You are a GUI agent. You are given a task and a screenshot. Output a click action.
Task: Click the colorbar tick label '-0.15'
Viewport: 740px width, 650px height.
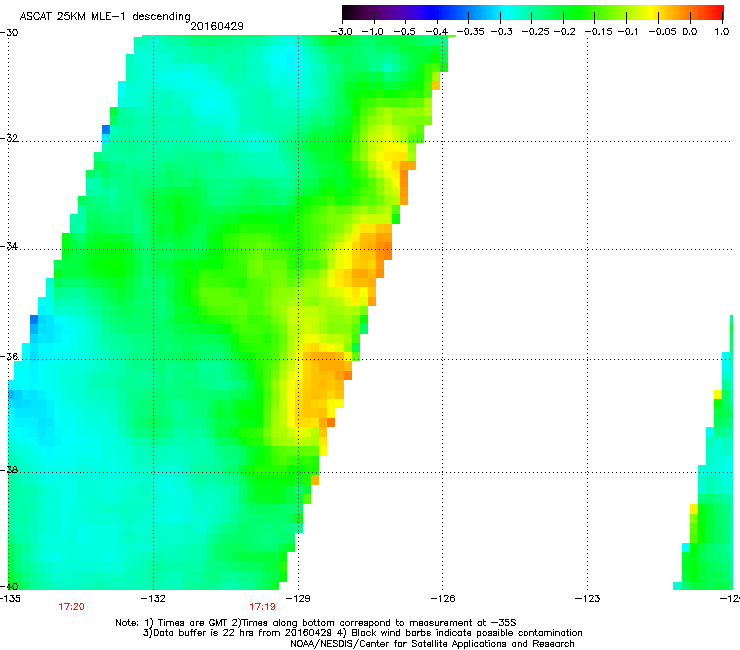tap(598, 32)
